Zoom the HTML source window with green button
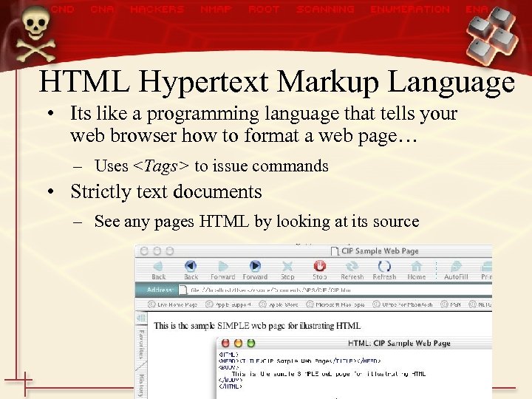This screenshot has height=399, width=532. 250,344
